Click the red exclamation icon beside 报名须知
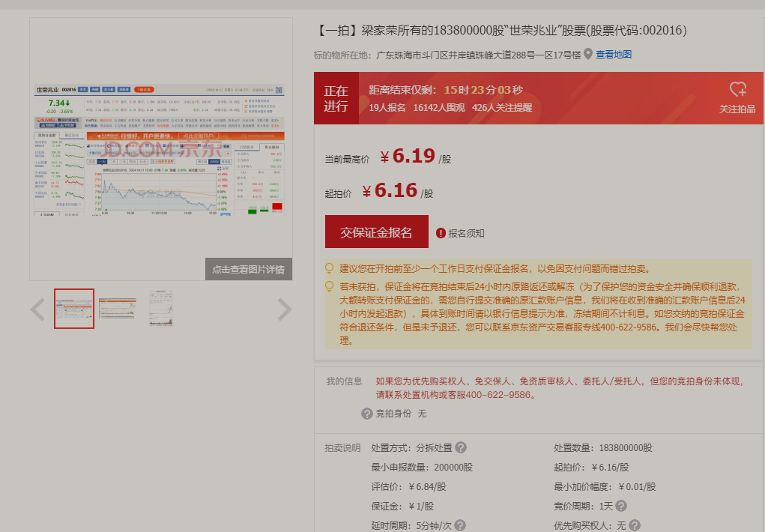Image resolution: width=765 pixels, height=532 pixels. pos(441,233)
